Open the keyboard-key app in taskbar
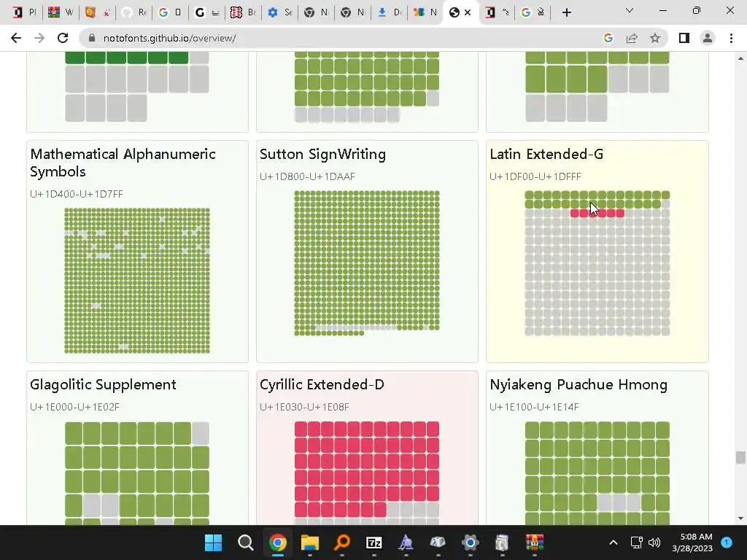This screenshot has height=560, width=747. pos(438,542)
